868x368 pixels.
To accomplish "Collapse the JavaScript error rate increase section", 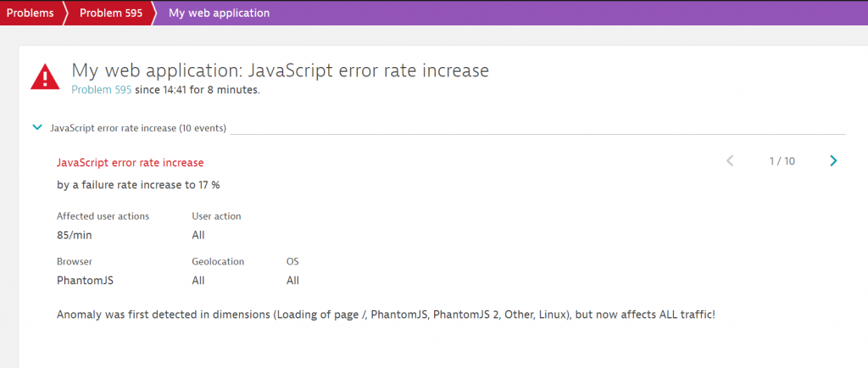I will (x=36, y=128).
